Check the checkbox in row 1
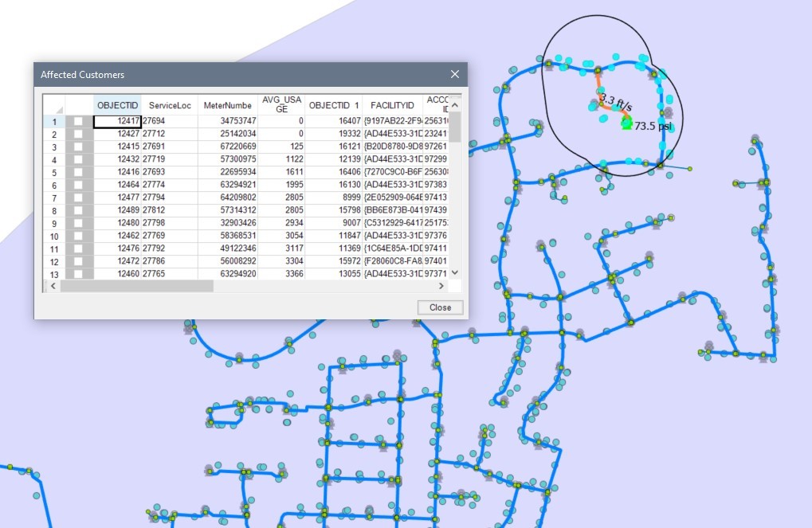This screenshot has height=528, width=812. pyautogui.click(x=78, y=121)
